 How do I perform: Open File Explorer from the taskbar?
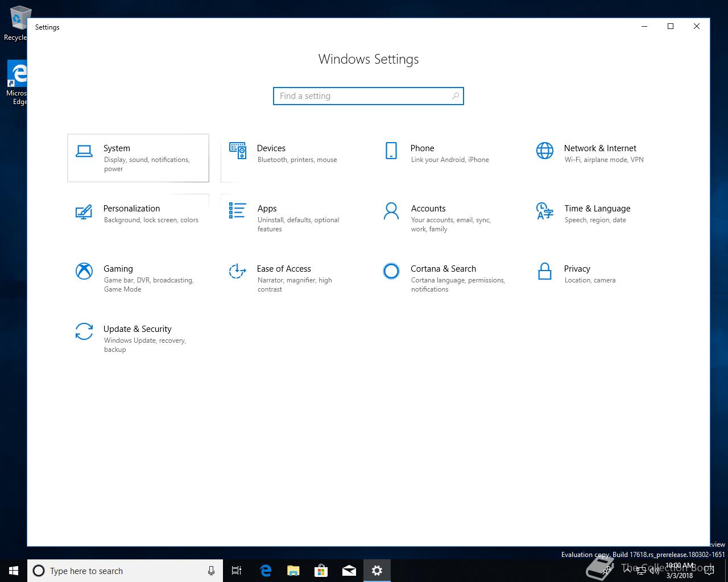[293, 571]
